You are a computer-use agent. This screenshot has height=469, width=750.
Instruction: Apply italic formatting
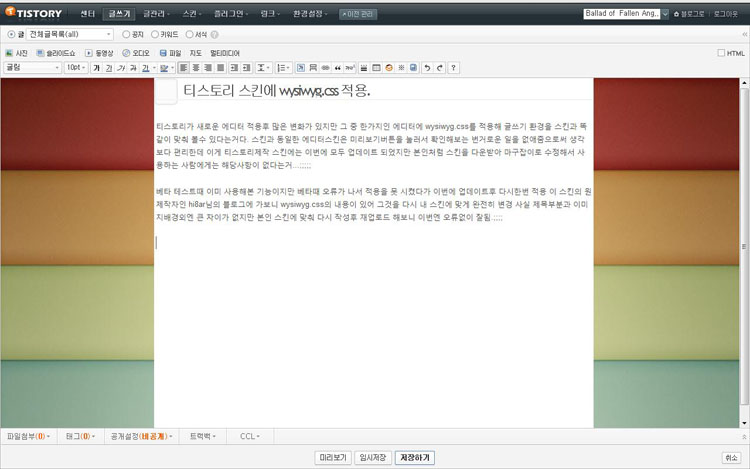[121, 68]
